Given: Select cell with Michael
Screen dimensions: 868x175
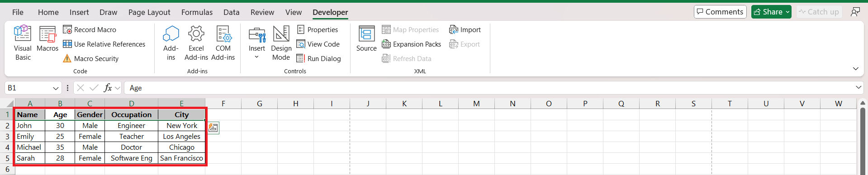Looking at the screenshot, I should [30, 147].
